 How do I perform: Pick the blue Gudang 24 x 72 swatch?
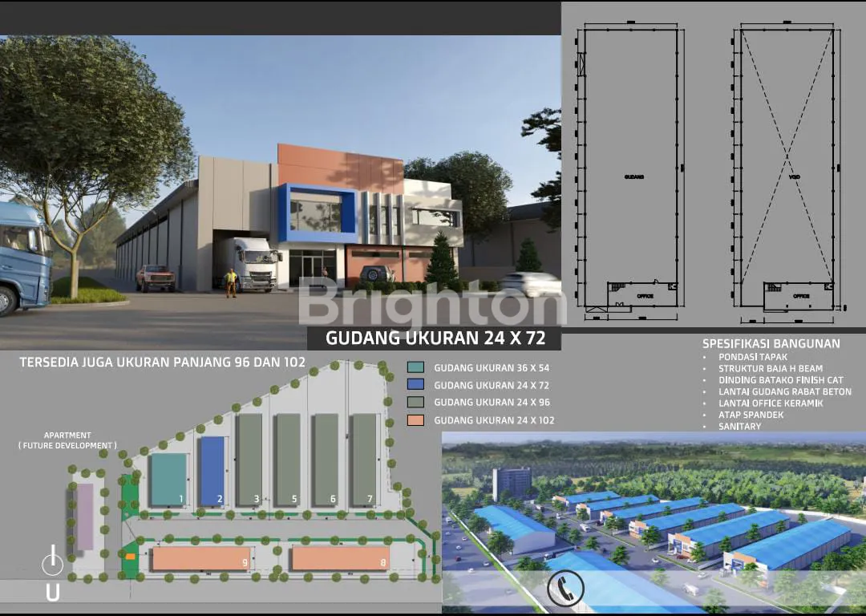[415, 385]
